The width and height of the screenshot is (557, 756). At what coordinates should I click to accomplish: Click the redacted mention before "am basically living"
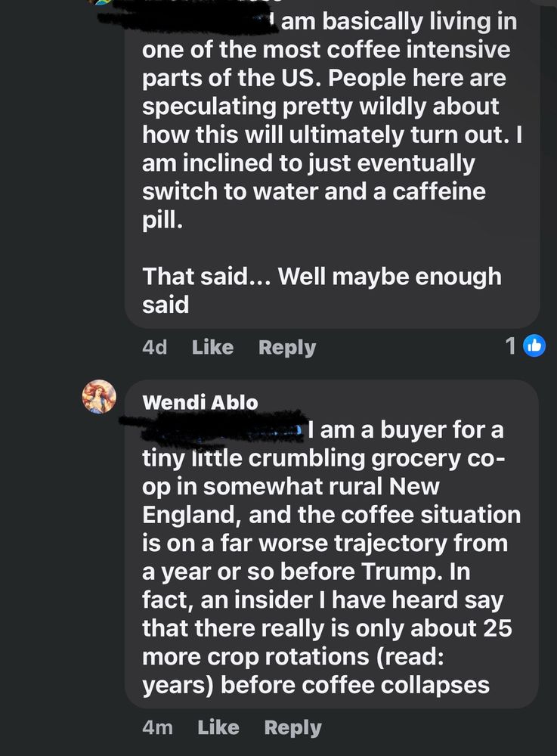point(188,20)
